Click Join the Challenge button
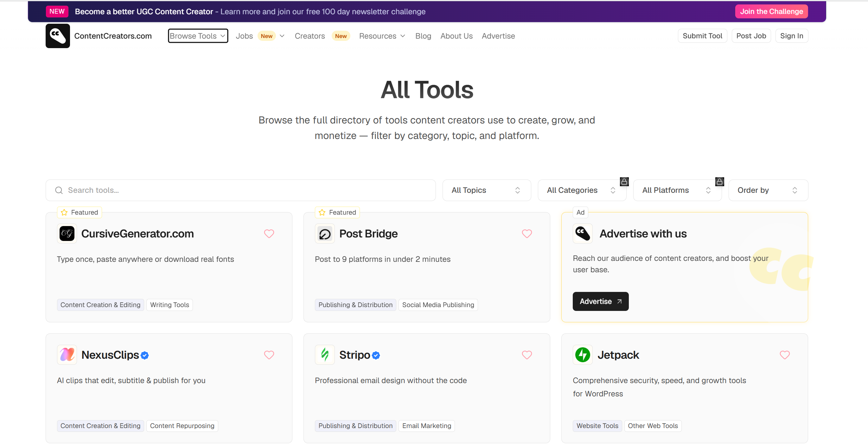Screen dimensions: 868x448 (771, 11)
